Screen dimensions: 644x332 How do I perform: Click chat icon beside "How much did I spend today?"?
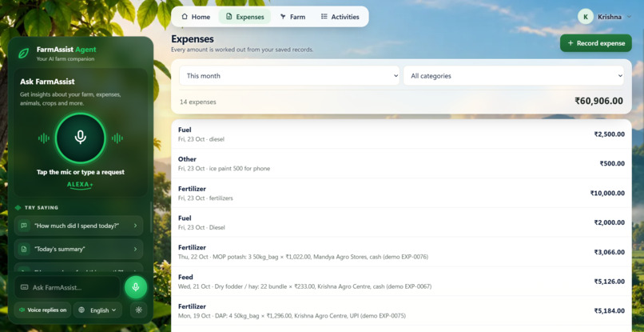(24, 226)
